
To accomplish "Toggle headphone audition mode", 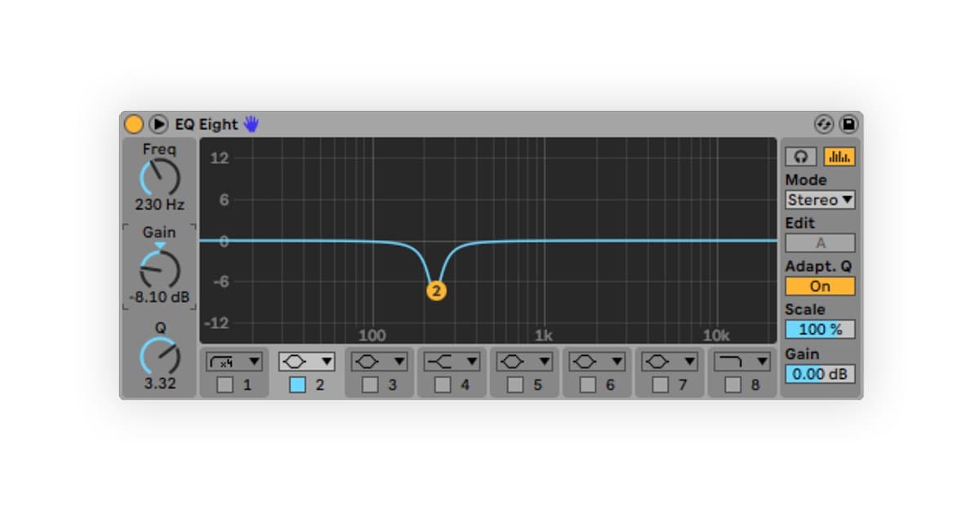I will (802, 157).
